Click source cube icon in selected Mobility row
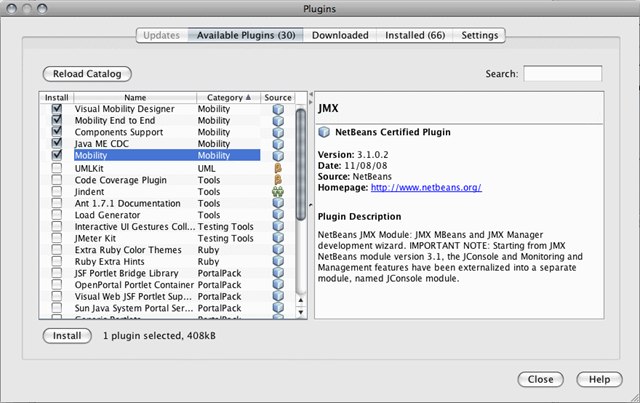 tap(278, 156)
